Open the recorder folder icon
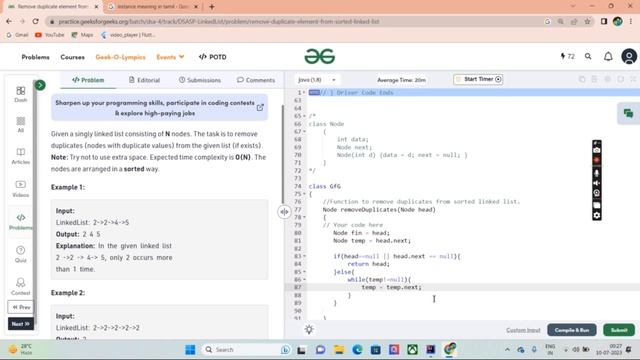Image resolution: width=640 pixels, height=360 pixels. click(597, 205)
